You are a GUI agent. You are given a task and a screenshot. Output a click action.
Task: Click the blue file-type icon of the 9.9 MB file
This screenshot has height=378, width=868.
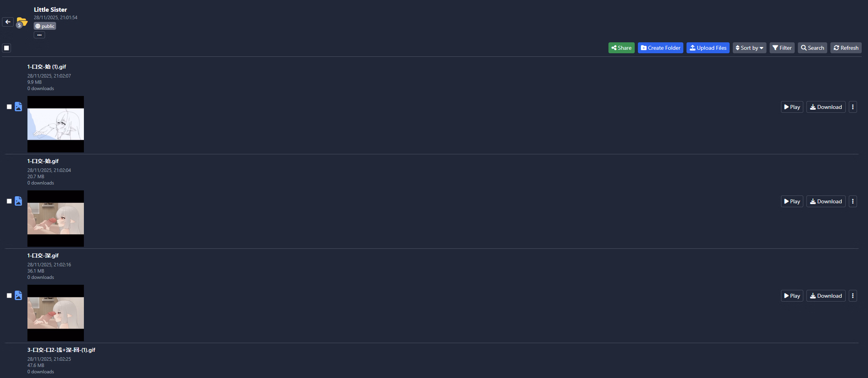[x=18, y=107]
